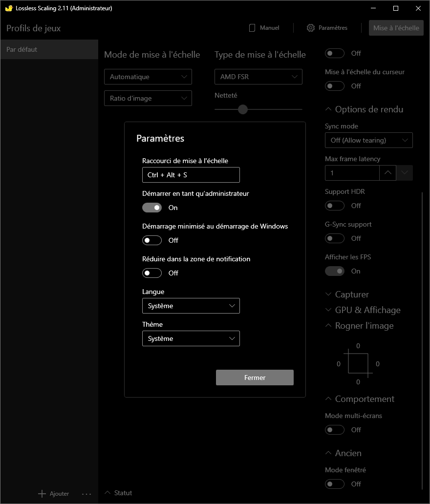Expand the Capturer section
Screen dimensions: 430x504
coord(347,295)
